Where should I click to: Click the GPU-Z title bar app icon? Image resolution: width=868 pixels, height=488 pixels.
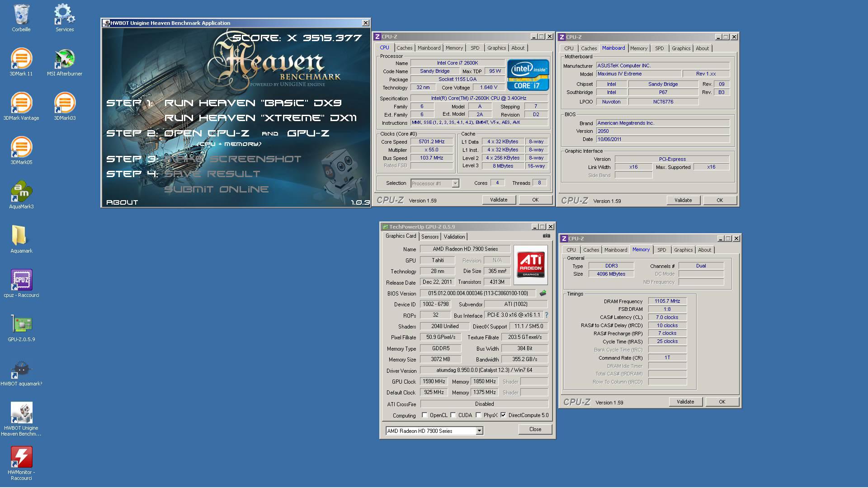[x=385, y=227]
